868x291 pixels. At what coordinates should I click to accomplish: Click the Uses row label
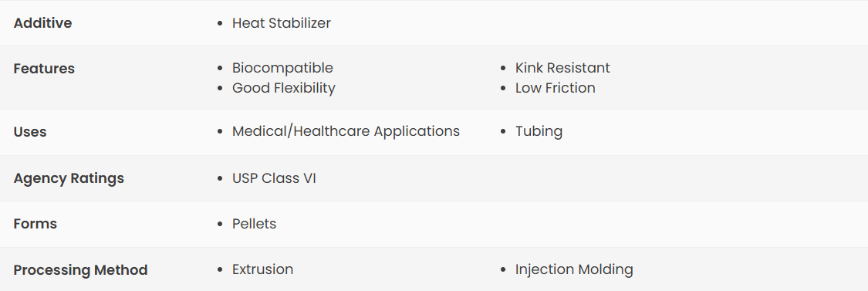click(x=30, y=132)
